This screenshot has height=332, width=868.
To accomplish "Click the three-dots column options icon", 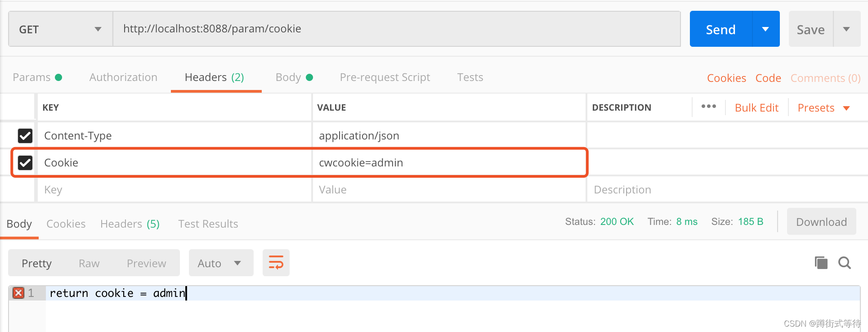I will pyautogui.click(x=708, y=107).
